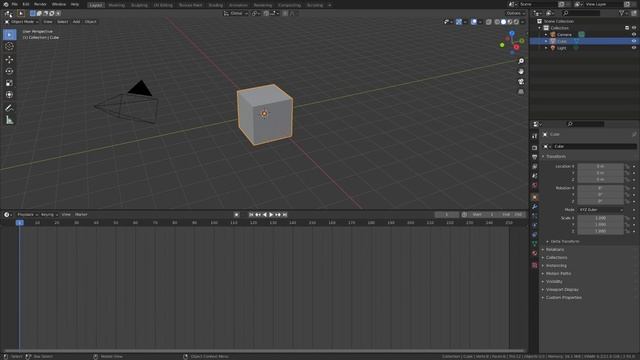Switch to the Layout workspace tab
The width and height of the screenshot is (640, 360).
pos(96,5)
